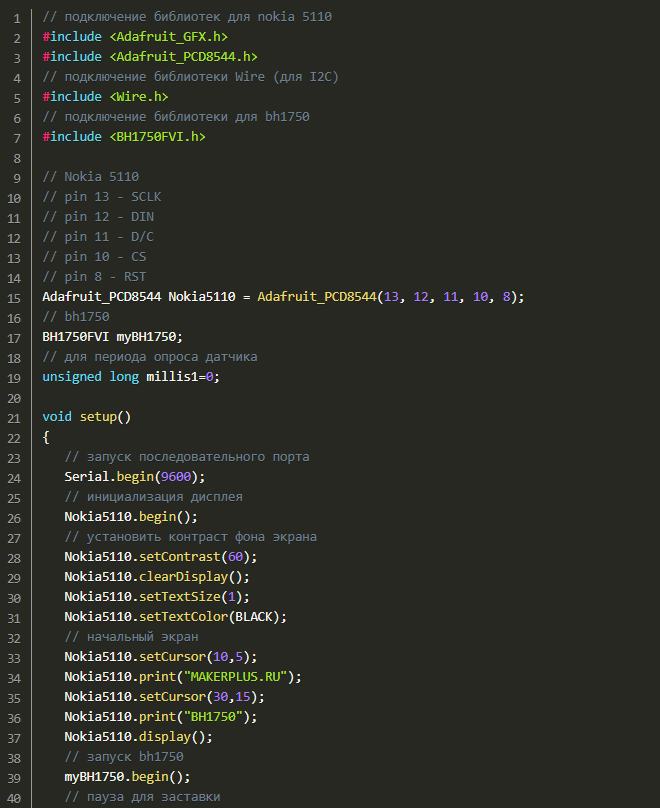Click the '// bh1750' comment on line 16
The image size is (660, 808).
(76, 317)
